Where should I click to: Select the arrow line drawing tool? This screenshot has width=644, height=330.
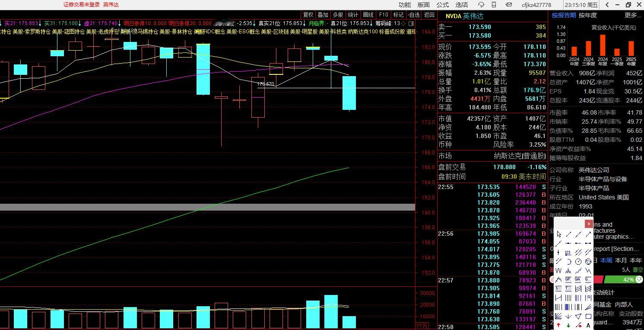[588, 234]
